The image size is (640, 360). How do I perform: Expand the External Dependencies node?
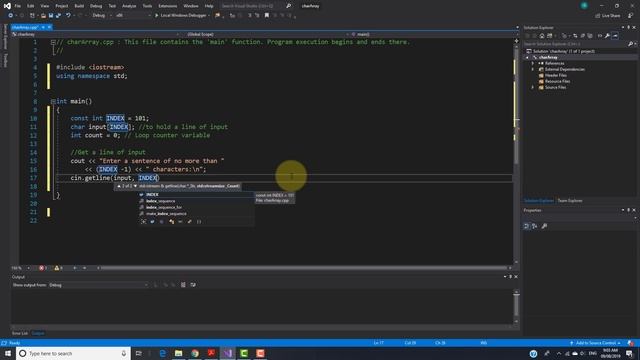coord(533,69)
